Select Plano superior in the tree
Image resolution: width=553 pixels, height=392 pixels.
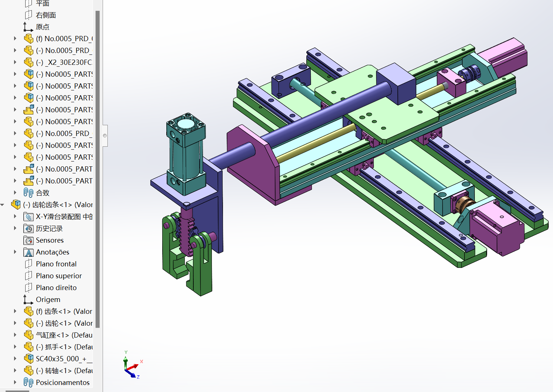click(59, 276)
